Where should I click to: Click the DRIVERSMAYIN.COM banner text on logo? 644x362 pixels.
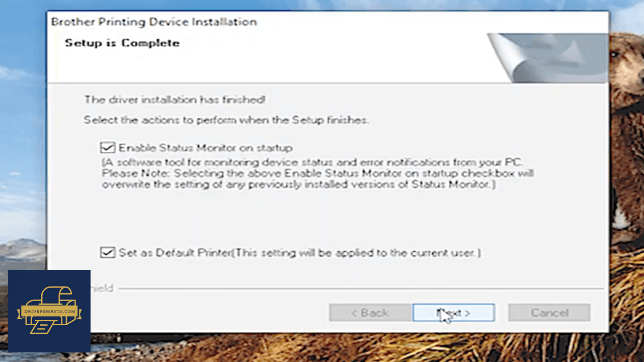(49, 312)
